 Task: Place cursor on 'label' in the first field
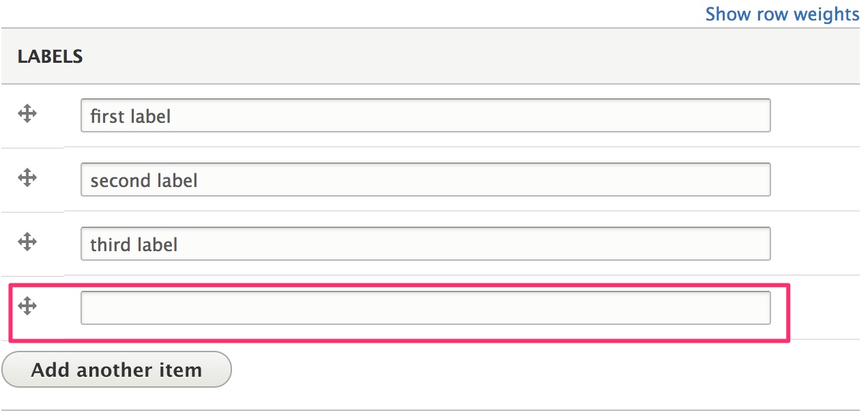[x=150, y=117]
